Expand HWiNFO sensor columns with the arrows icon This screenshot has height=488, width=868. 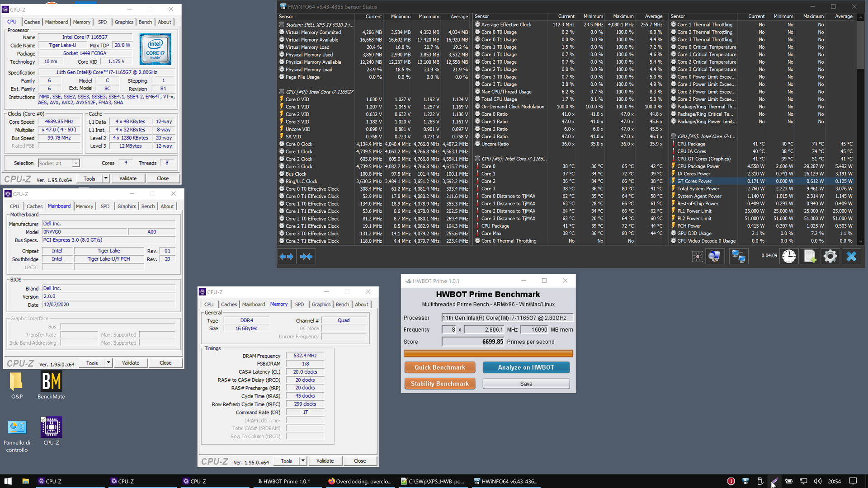[x=286, y=256]
